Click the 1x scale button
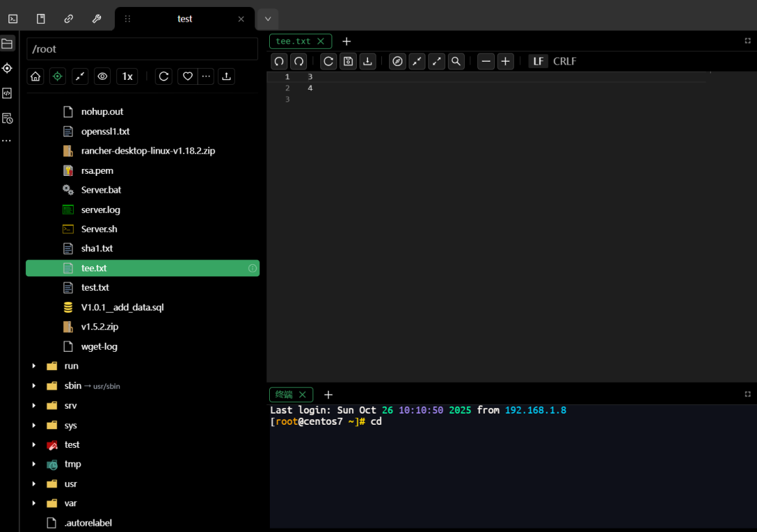757x532 pixels. click(128, 76)
